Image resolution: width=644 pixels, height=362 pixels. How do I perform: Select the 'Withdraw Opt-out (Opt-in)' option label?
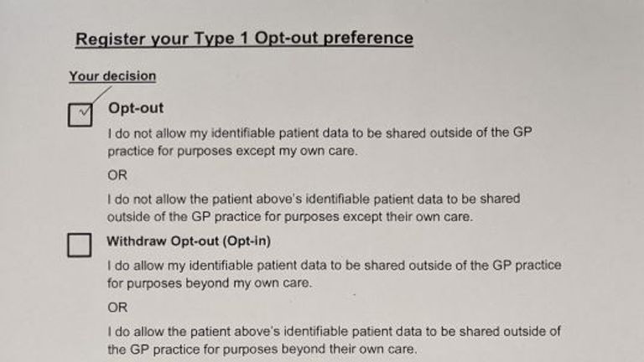[189, 241]
